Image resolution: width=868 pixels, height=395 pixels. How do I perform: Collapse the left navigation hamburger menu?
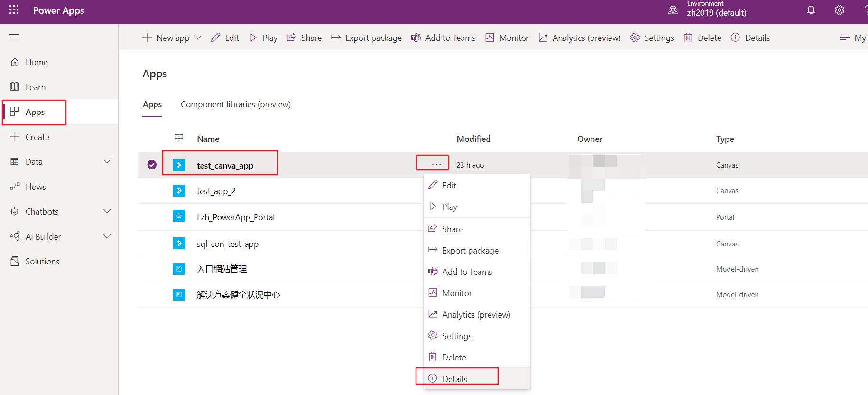click(14, 37)
